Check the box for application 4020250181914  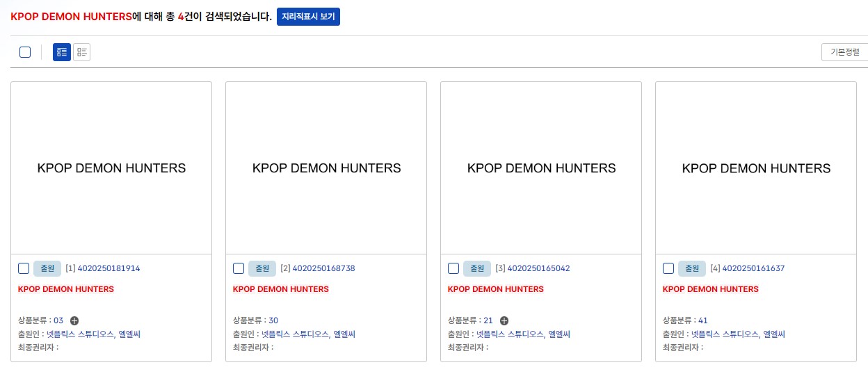tap(24, 268)
